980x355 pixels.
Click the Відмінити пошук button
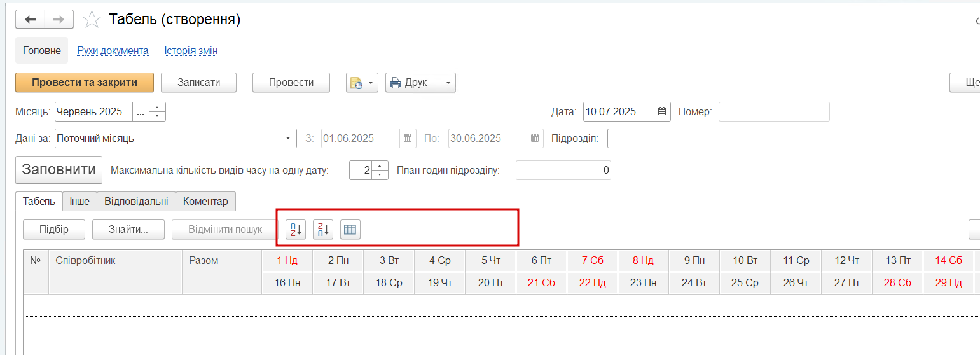(225, 230)
